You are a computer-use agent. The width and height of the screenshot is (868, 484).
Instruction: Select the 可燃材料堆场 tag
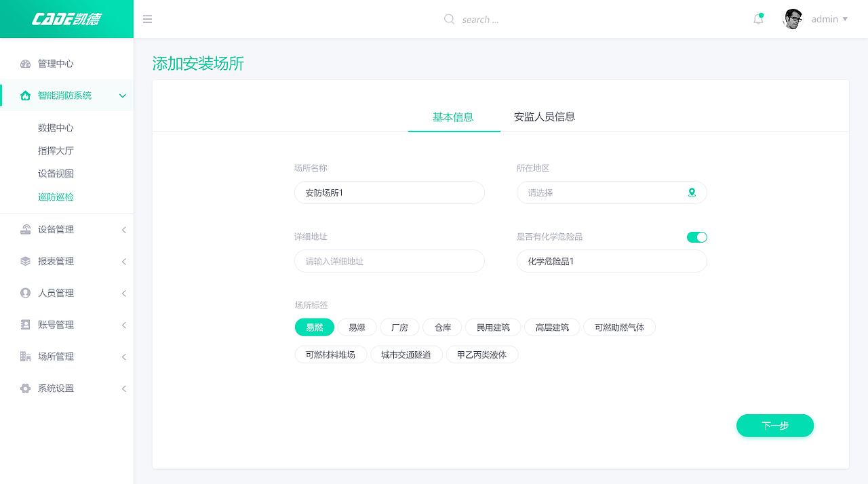(330, 355)
